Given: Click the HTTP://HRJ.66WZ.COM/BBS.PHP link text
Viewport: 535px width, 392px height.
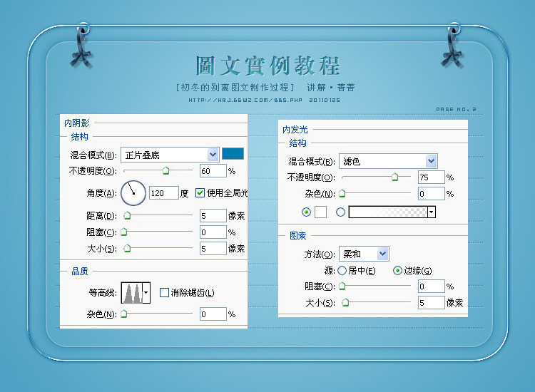Looking at the screenshot, I should 245,100.
